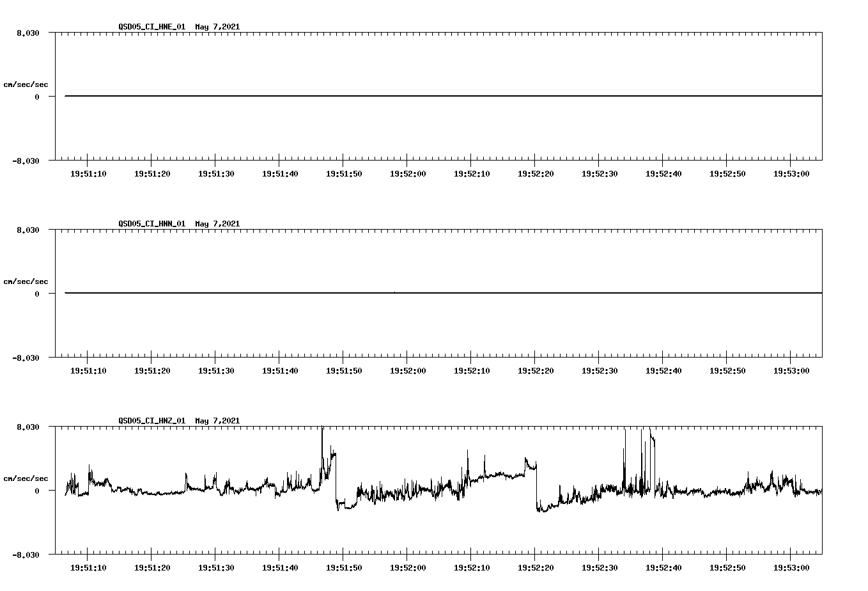Select the 19:51:10 time tick on the top axis
The width and height of the screenshot is (868, 591).
87,172
